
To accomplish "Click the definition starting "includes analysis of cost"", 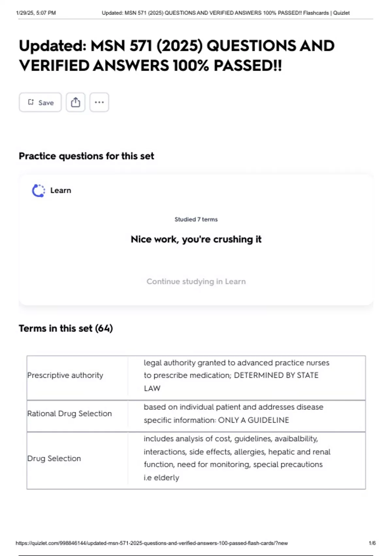I will [x=237, y=458].
